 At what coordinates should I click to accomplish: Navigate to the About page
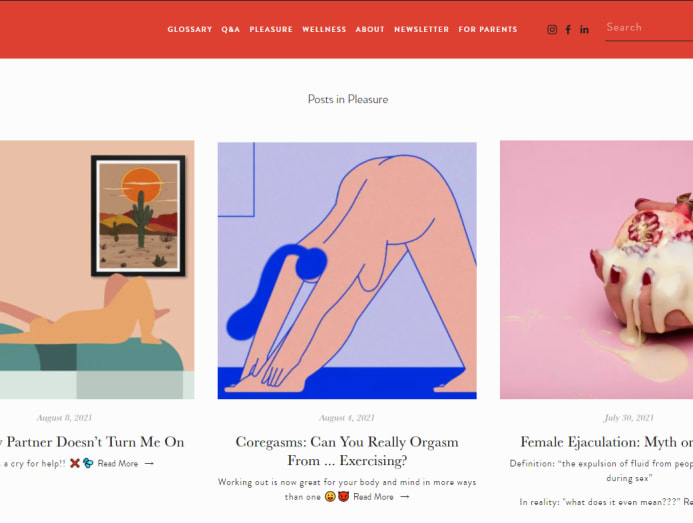click(x=370, y=30)
